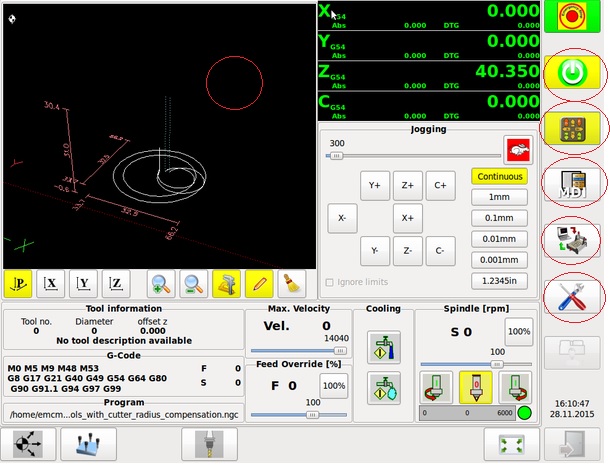The height and width of the screenshot is (469, 610).
Task: Jog Y+ axis
Action: pyautogui.click(x=375, y=186)
